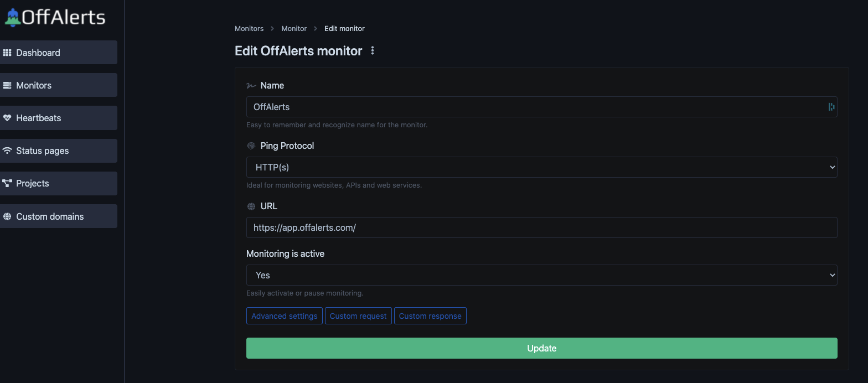Go to Monitors in the sidebar

pos(58,85)
